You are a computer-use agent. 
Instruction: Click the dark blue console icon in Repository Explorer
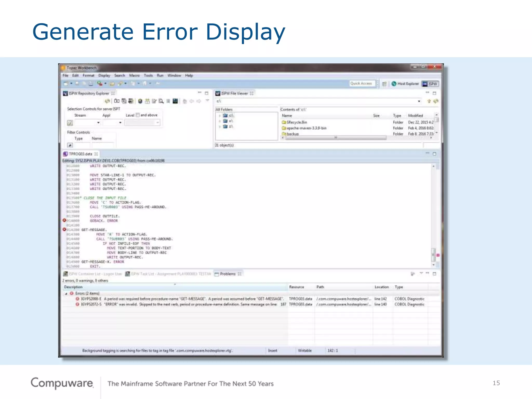175,101
